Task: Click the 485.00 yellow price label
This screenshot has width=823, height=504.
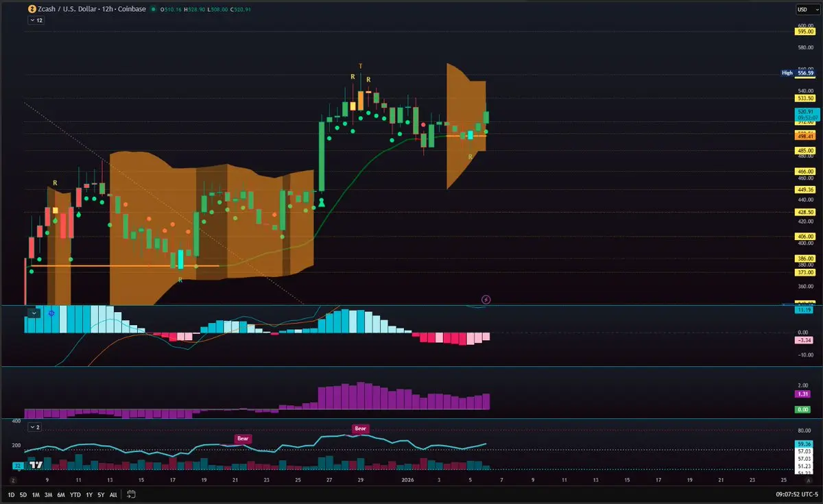Action: (x=804, y=150)
